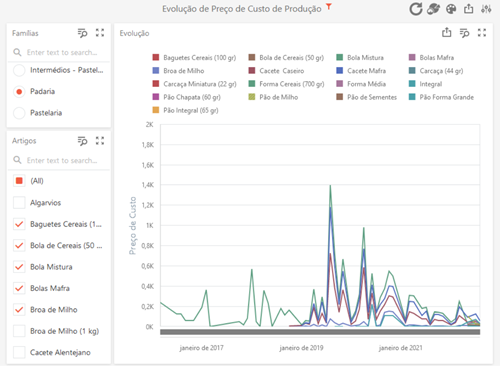This screenshot has width=500, height=370.
Task: Toggle search in the Artigos panel
Action: click(x=82, y=141)
